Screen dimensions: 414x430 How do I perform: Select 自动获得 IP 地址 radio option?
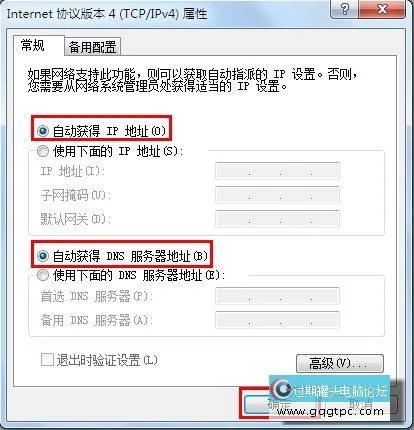(x=43, y=131)
